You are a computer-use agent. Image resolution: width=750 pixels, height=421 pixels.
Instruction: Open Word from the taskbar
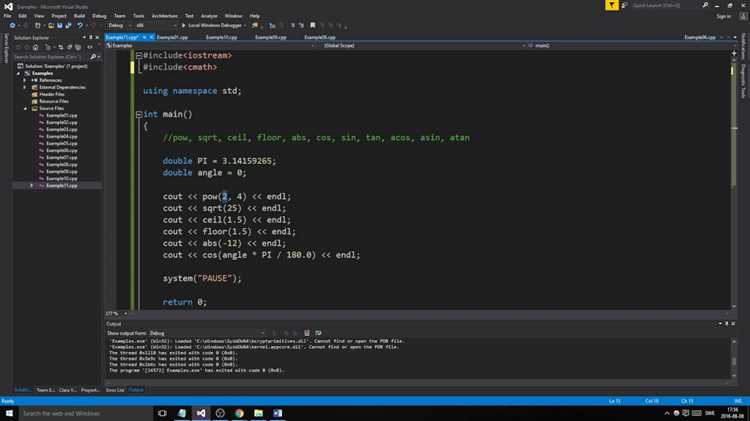point(277,413)
